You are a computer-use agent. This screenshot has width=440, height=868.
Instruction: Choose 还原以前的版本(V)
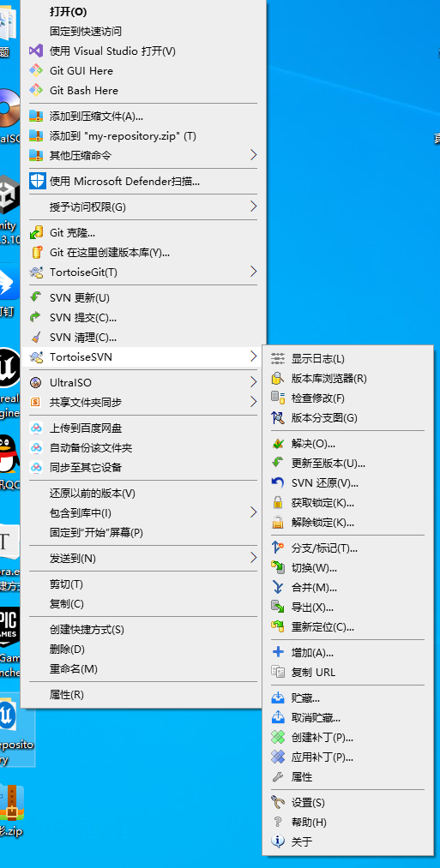[143, 494]
